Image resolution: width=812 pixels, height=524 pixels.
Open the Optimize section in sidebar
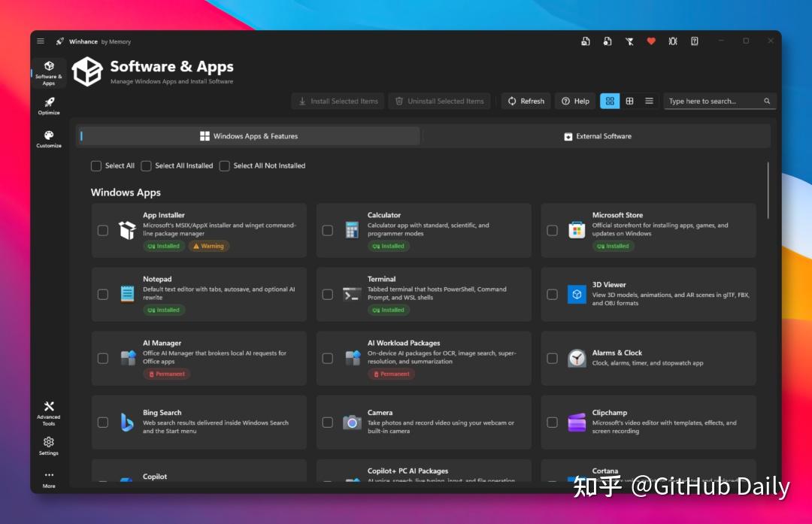pyautogui.click(x=49, y=106)
